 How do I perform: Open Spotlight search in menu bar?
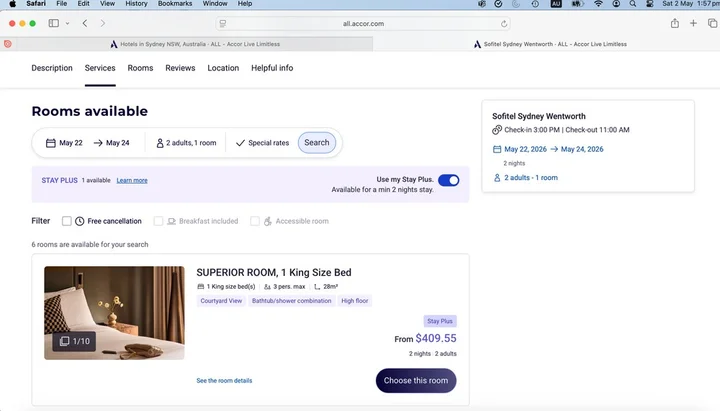click(x=633, y=4)
